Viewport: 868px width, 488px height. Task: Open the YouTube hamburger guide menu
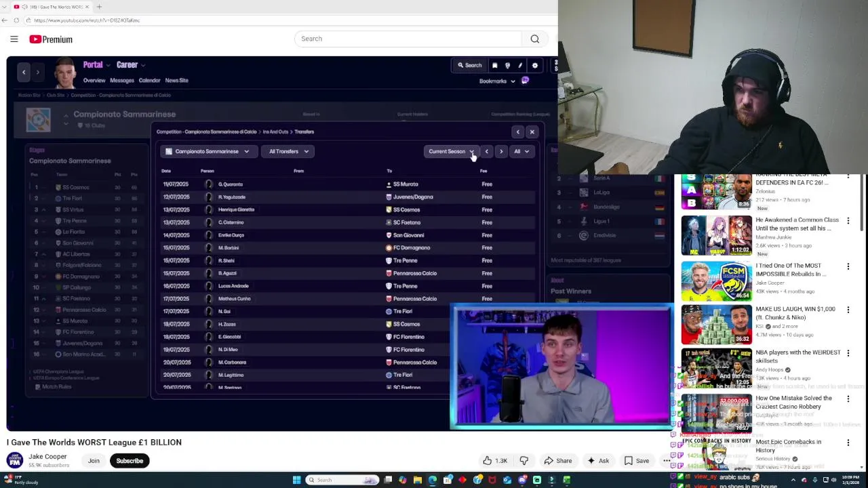pos(14,39)
